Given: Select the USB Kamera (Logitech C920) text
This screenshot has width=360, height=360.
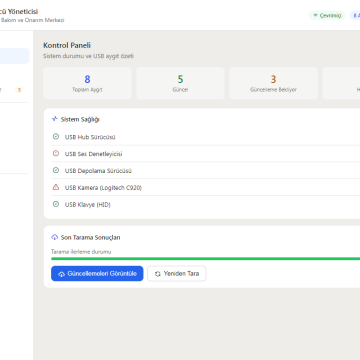Looking at the screenshot, I should (x=103, y=188).
